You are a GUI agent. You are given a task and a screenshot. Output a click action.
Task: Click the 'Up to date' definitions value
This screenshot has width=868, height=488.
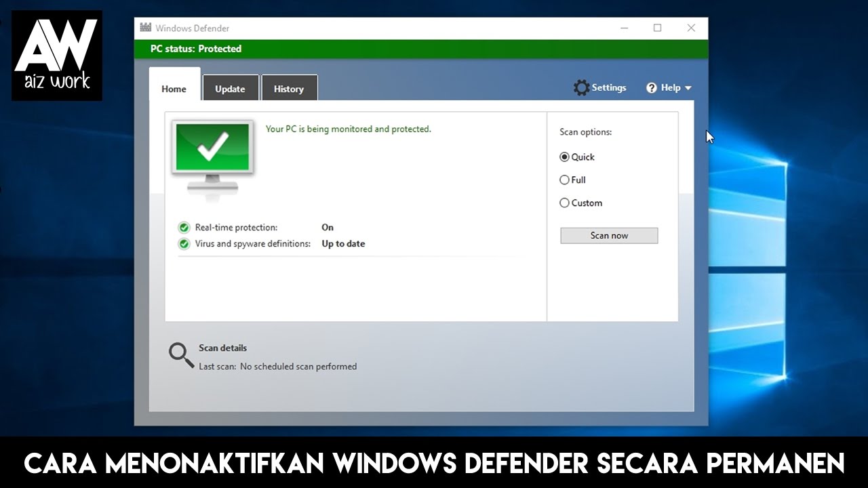343,244
